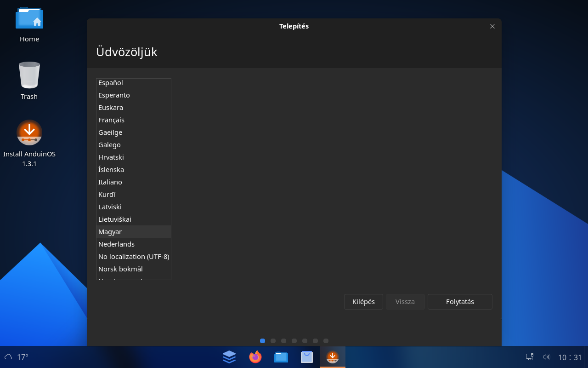Image resolution: width=588 pixels, height=368 pixels.
Task: Select Galego in the language list
Action: pos(134,145)
